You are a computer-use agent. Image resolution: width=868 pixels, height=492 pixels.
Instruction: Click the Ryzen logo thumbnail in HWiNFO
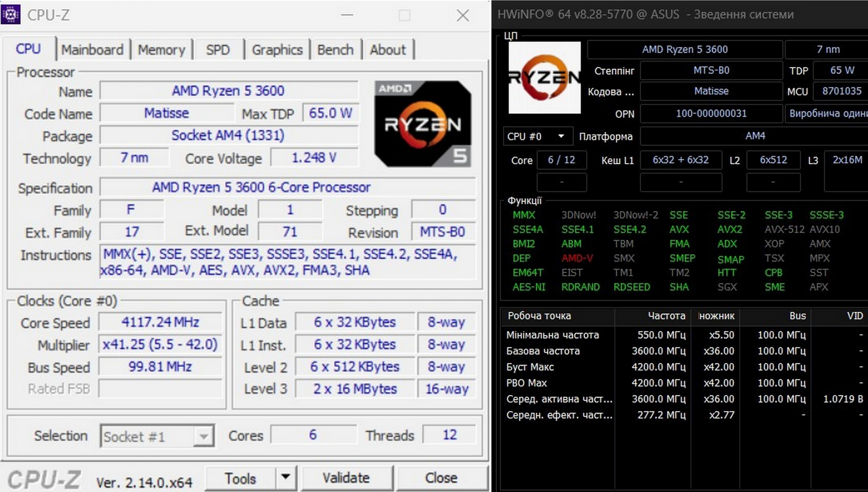544,78
